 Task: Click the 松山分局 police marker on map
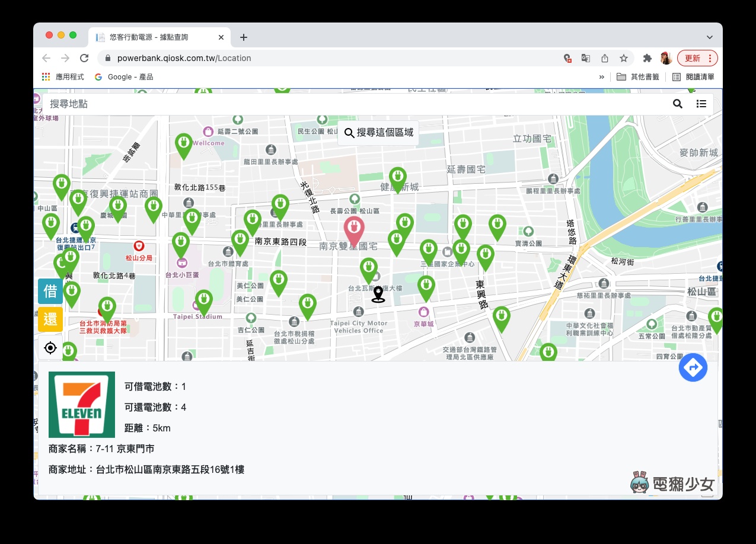(x=139, y=245)
